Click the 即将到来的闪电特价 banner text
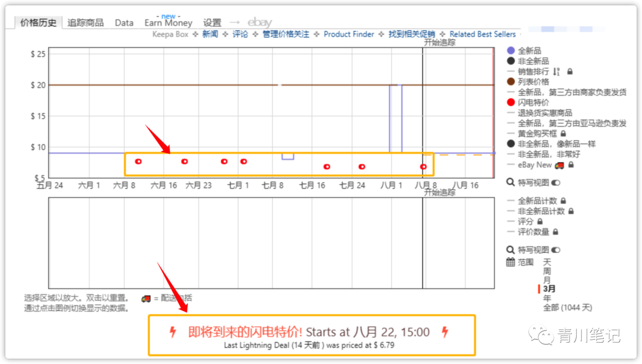This screenshot has width=642, height=364. pyautogui.click(x=245, y=332)
